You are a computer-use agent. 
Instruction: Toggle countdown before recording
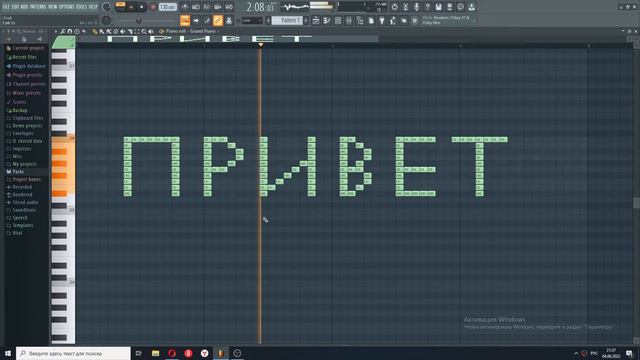(x=207, y=7)
